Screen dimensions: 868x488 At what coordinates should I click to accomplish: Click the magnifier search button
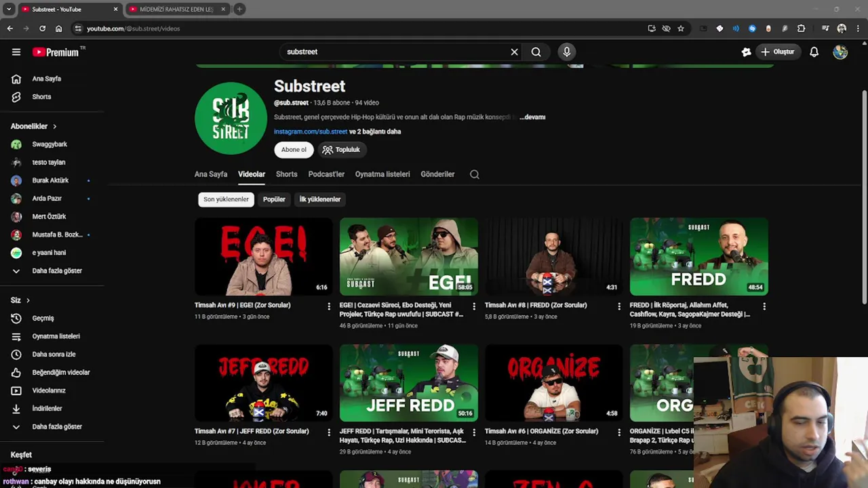(x=536, y=52)
